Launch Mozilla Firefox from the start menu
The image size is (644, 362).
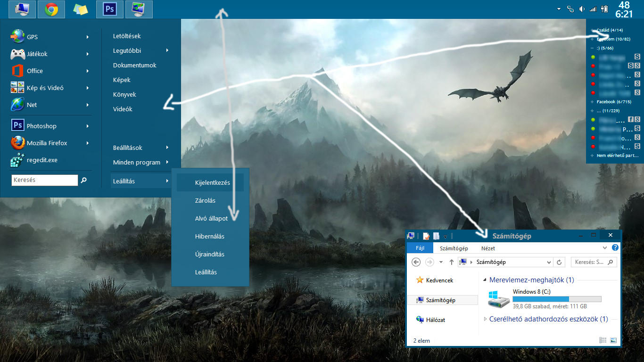[x=18, y=143]
